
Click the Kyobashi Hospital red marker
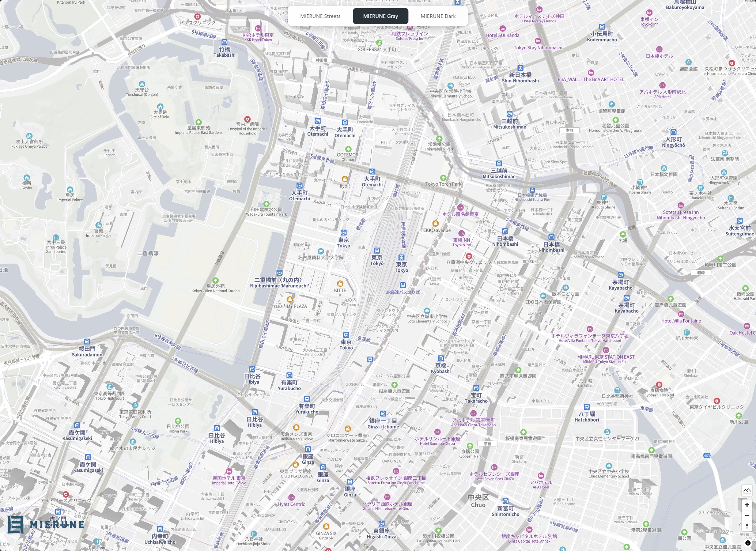coord(659,385)
